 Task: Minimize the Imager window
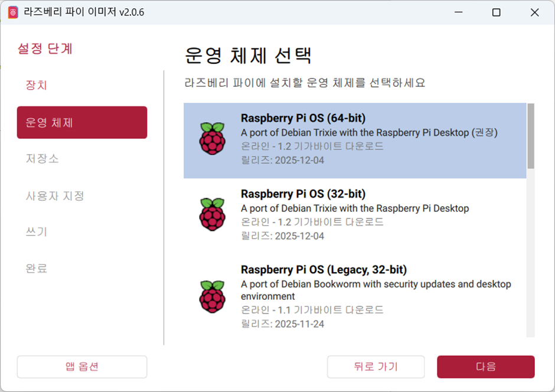tap(459, 12)
